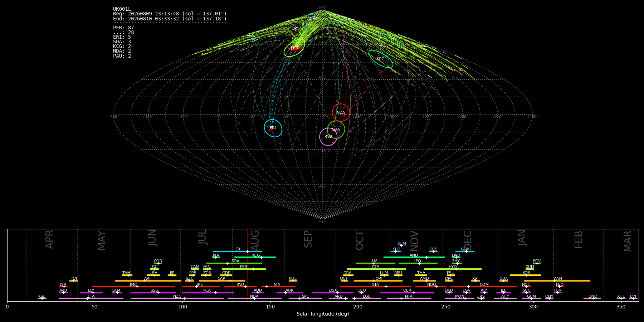Screen dimensions: 644x322
Task: Select the cyan ERI radiant circle
Action: click(273, 128)
